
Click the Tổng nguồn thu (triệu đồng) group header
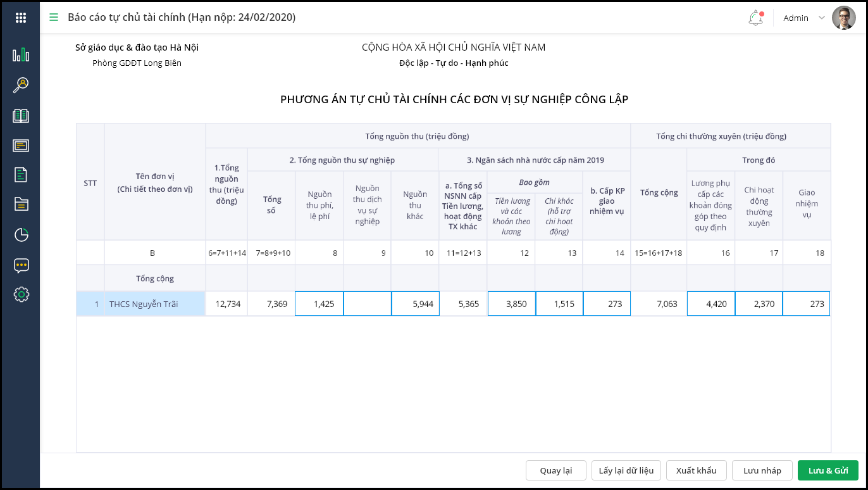418,136
